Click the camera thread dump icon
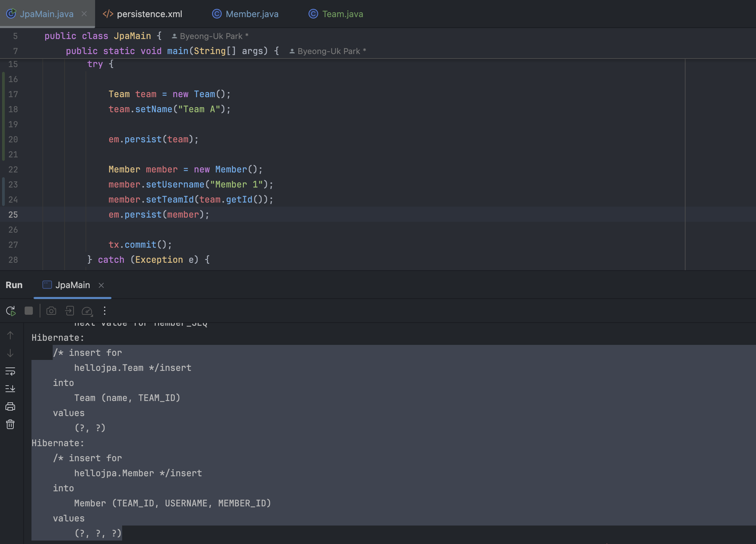This screenshot has height=544, width=756. pyautogui.click(x=51, y=311)
